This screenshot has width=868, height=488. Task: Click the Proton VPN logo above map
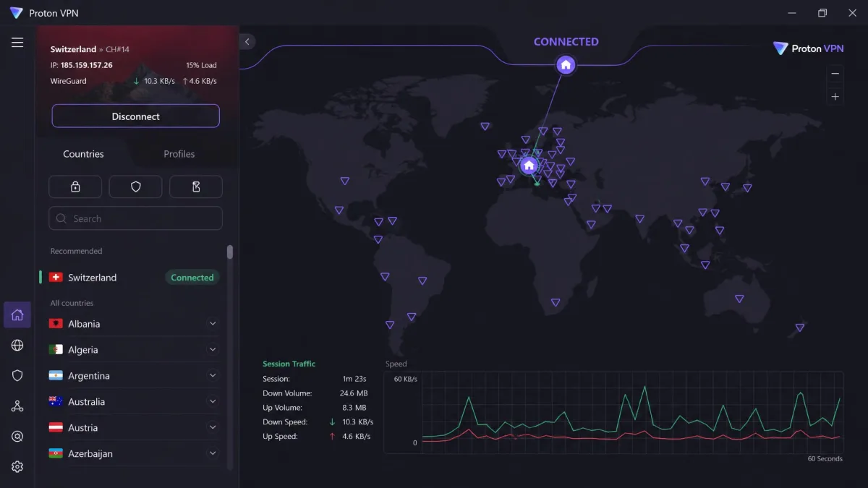[x=808, y=48]
